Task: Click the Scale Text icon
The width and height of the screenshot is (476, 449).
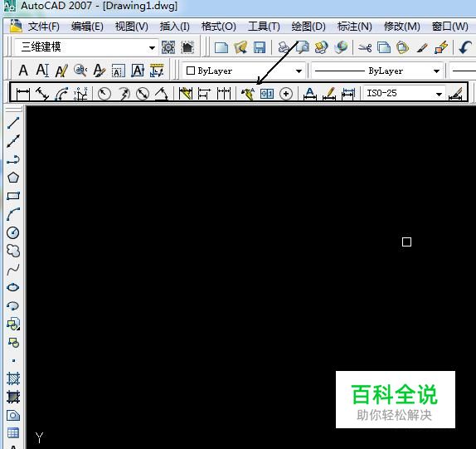Action: [x=119, y=71]
